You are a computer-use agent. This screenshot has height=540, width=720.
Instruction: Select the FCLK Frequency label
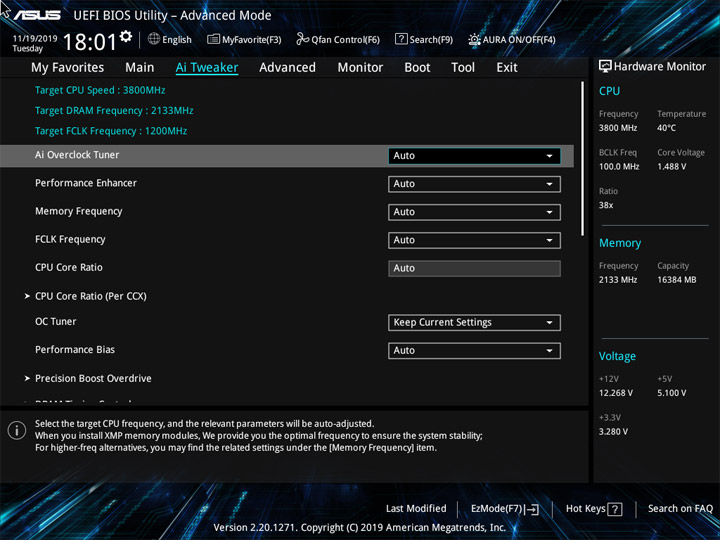(x=70, y=239)
